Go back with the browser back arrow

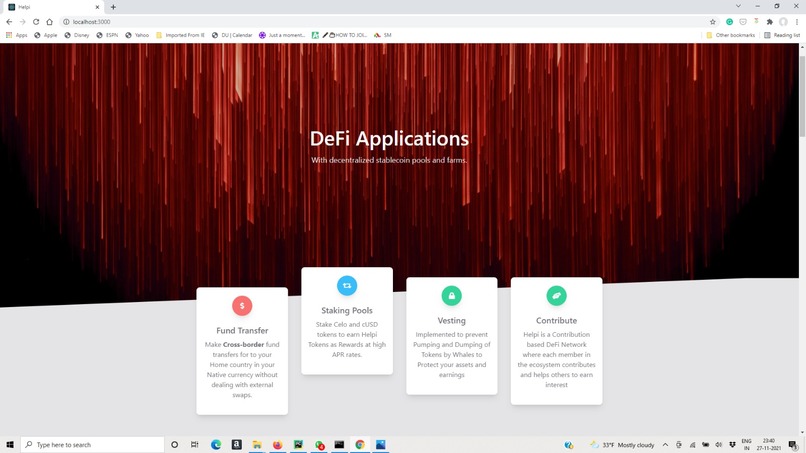point(9,22)
